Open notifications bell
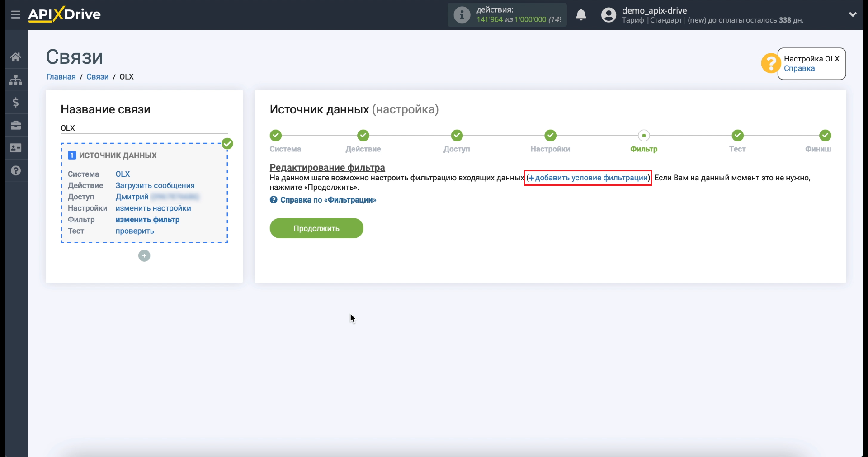The image size is (868, 457). tap(581, 15)
